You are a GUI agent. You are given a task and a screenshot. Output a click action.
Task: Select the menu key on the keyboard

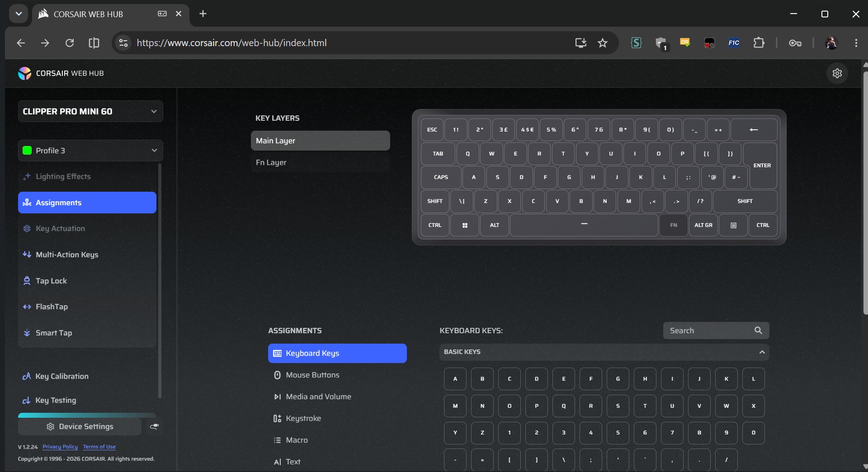pos(733,225)
